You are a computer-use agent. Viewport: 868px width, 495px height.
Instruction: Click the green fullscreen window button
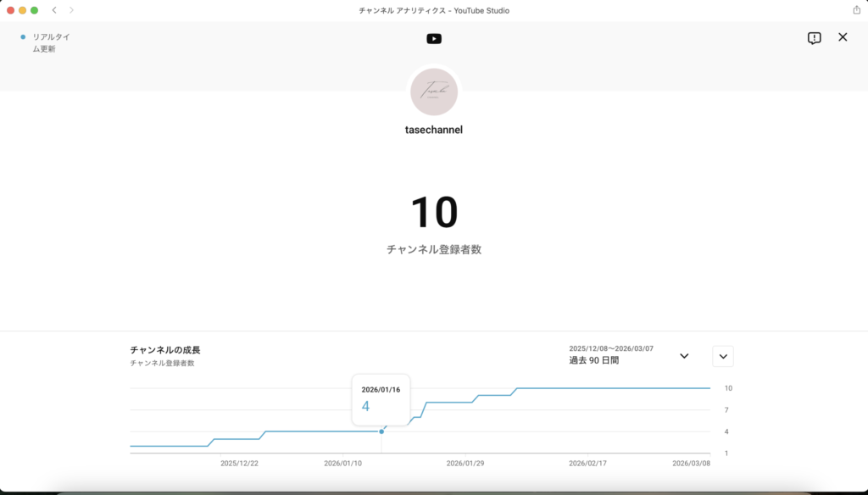click(34, 10)
